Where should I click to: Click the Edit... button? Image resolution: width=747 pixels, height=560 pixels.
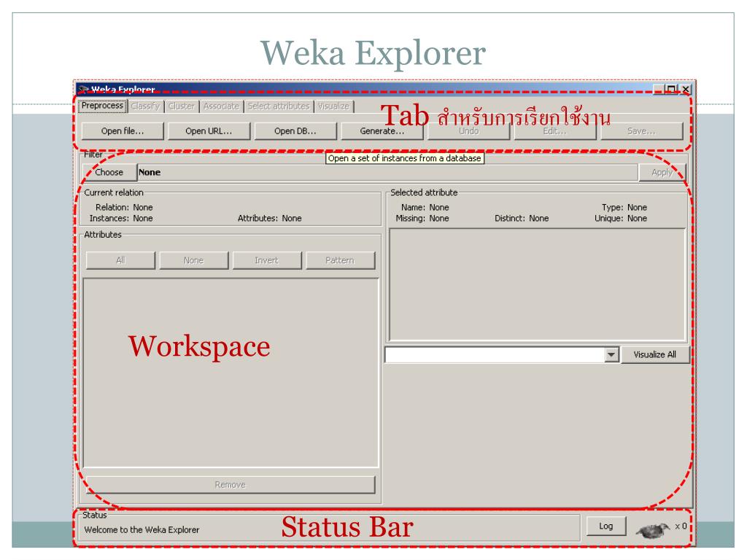coord(555,131)
